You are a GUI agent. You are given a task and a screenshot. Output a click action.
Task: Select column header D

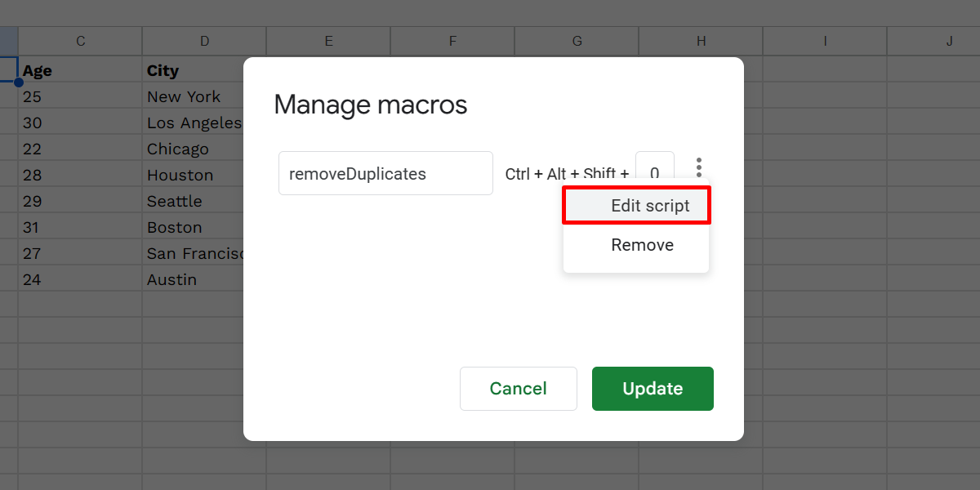pos(203,40)
